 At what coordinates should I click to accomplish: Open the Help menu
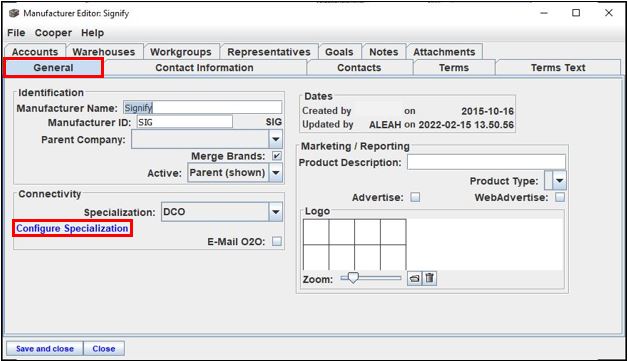(93, 33)
